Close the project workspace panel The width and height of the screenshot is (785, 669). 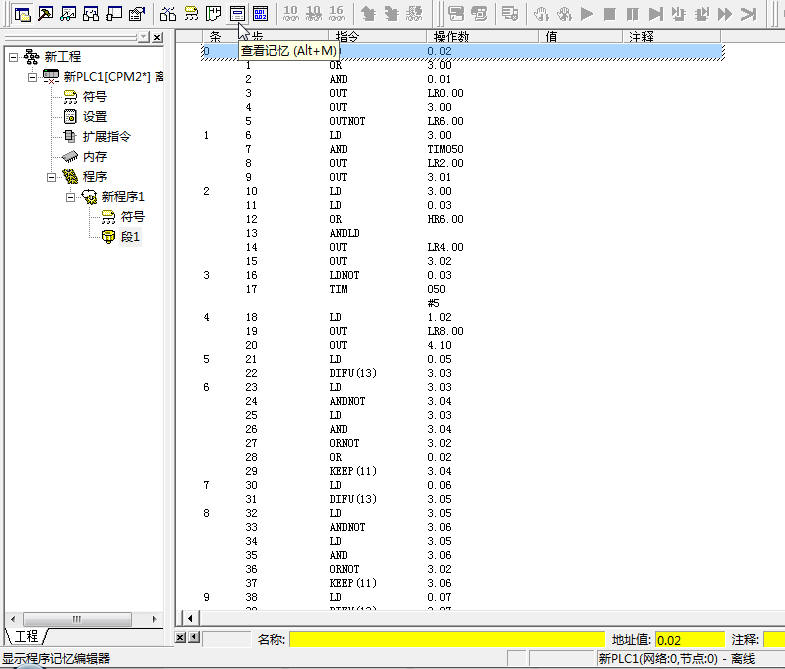157,37
